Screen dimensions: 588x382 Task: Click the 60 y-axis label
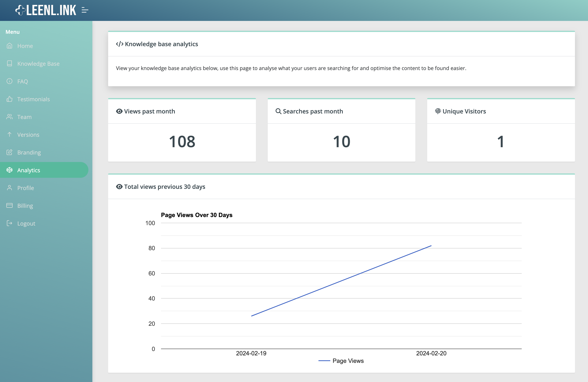[x=152, y=273]
